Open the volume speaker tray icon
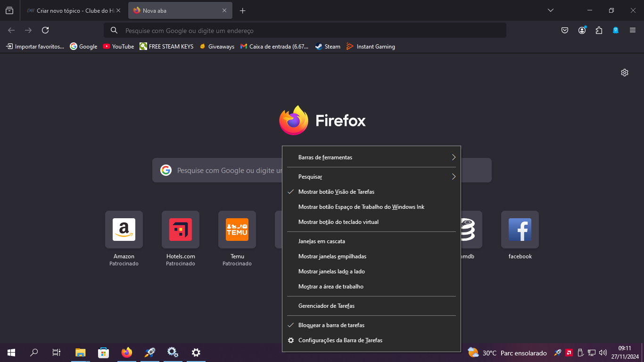 [603, 353]
